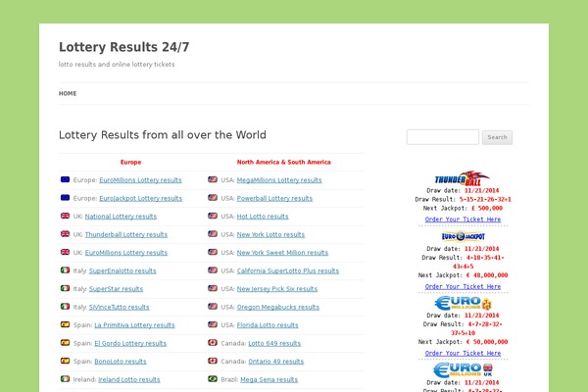Open Spain La Primitiva Lottery results
The height and width of the screenshot is (392, 588).
[134, 324]
